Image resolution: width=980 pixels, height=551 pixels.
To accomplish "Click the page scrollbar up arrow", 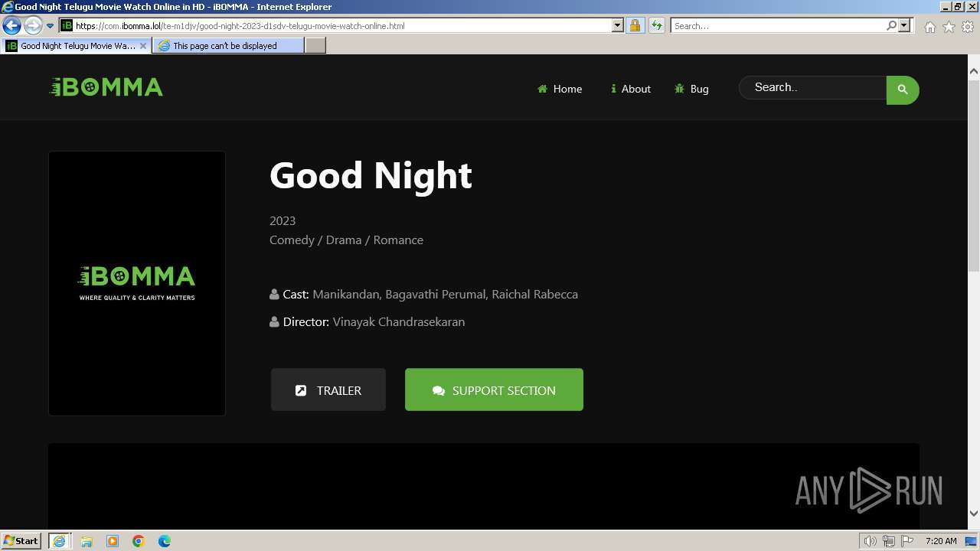I will click(x=974, y=71).
